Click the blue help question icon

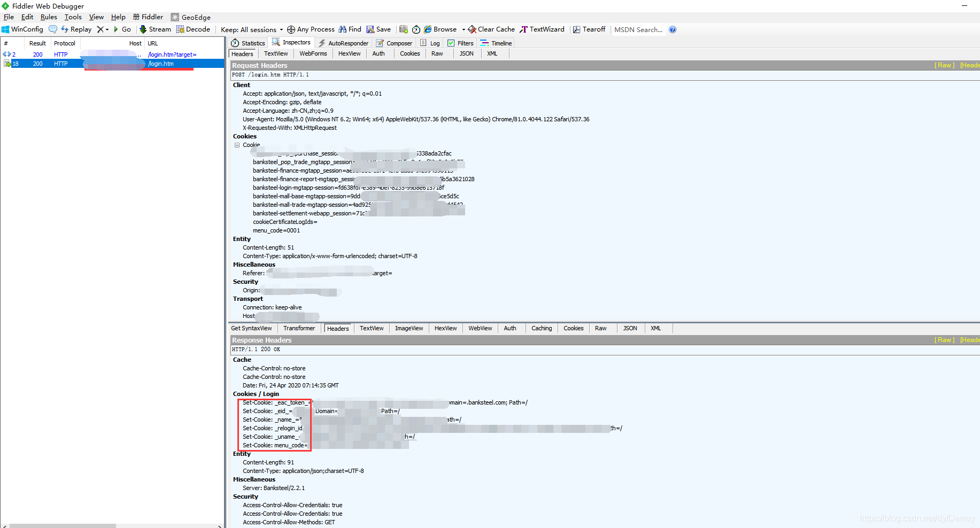point(673,29)
